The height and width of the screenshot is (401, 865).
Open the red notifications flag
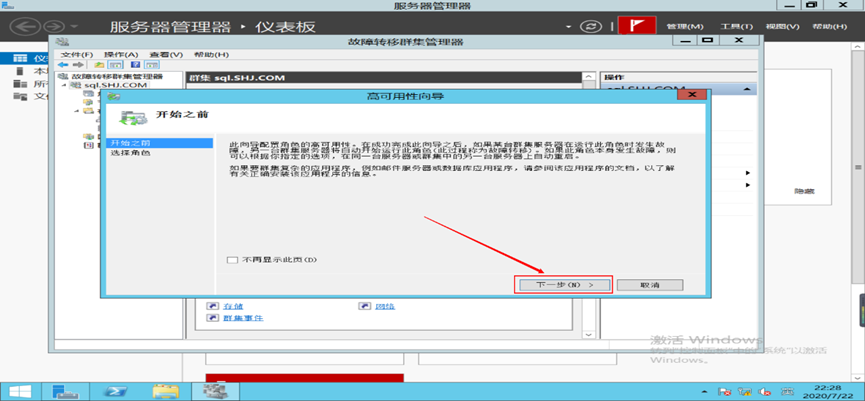637,26
